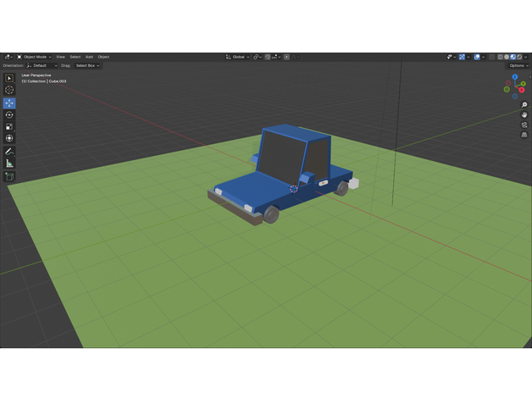Viewport: 532px width, 400px height.
Task: Choose the Move tool in toolbar
Action: [9, 103]
